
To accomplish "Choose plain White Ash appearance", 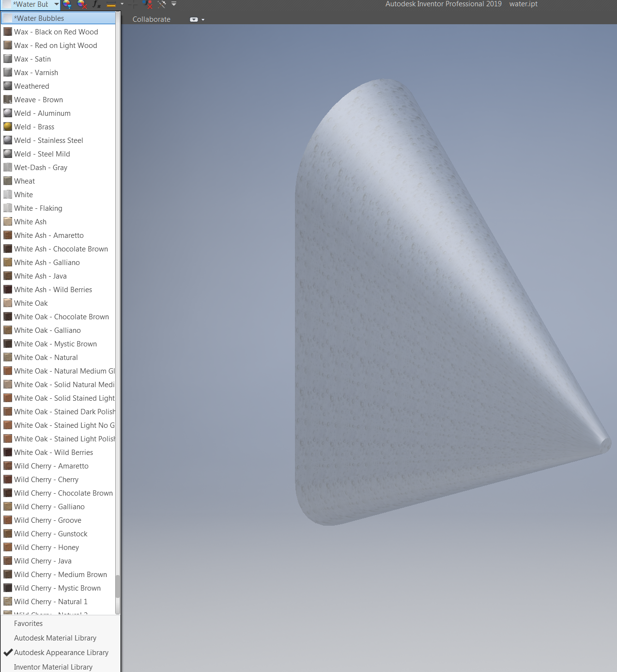I will [x=58, y=222].
